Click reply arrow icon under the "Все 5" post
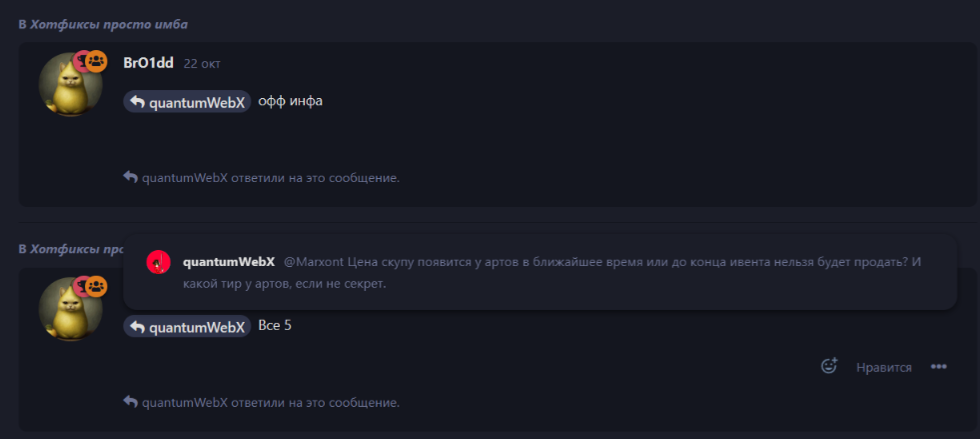This screenshot has height=439, width=980. click(x=130, y=402)
